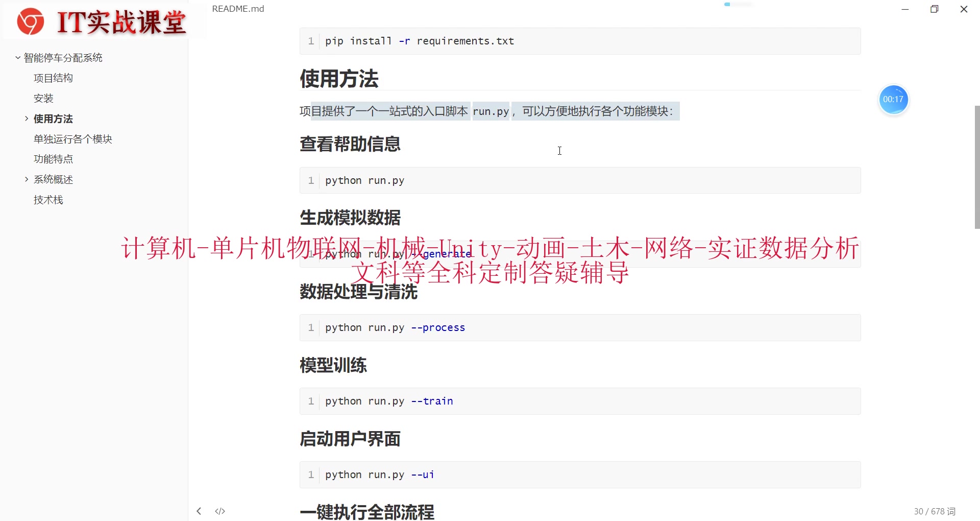Click the python run.py --train code line
This screenshot has width=980, height=521.
580,401
